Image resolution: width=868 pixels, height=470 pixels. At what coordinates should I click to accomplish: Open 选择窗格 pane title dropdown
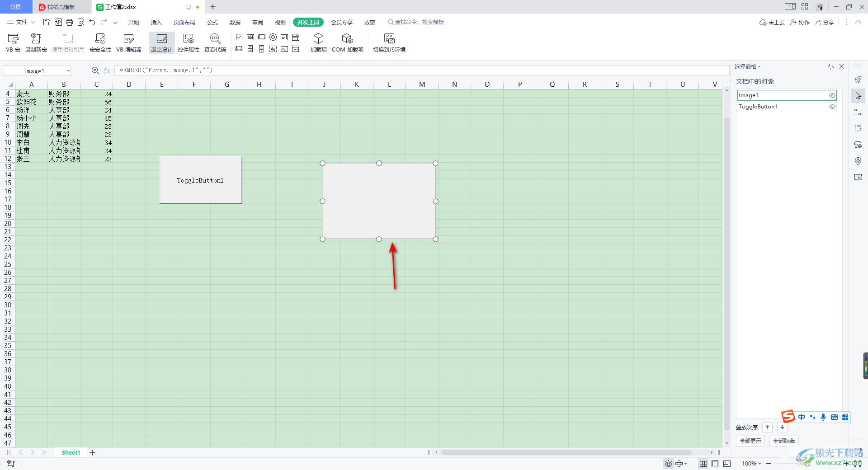pyautogui.click(x=759, y=67)
